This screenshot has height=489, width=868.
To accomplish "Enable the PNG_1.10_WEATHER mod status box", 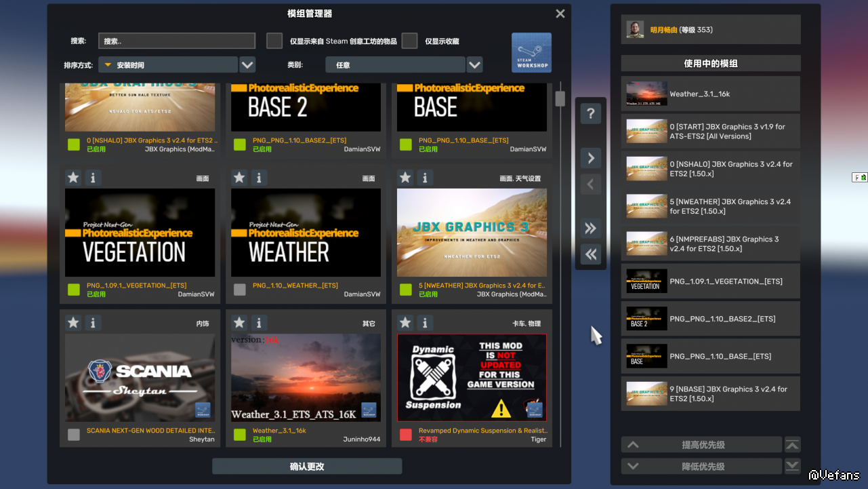I will click(240, 290).
